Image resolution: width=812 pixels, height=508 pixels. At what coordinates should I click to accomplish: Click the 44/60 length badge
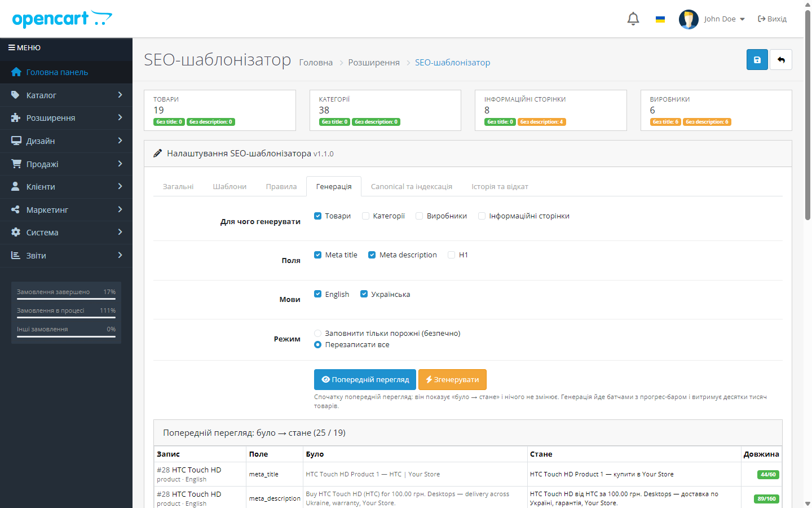768,475
